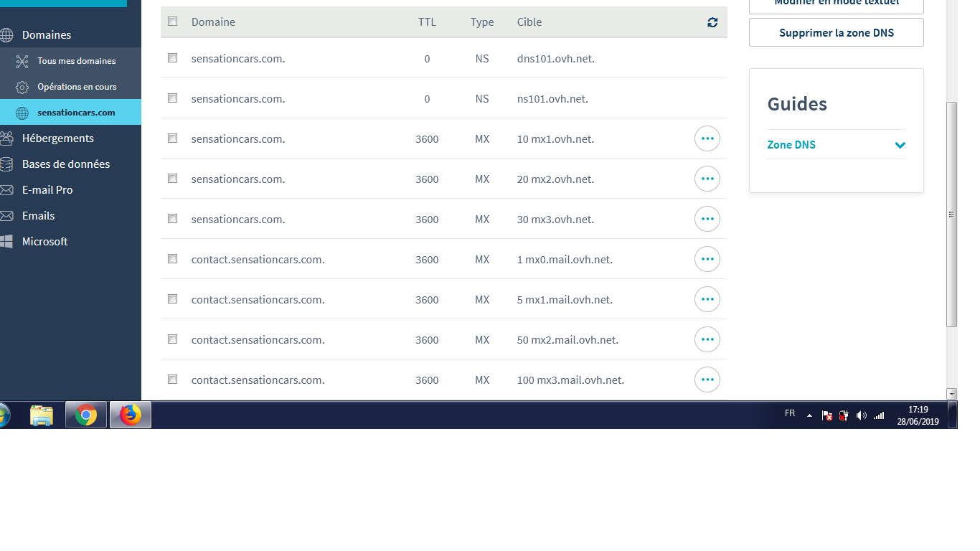Viewport: 980px width, 551px height.
Task: Open Firefox from the taskbar
Action: (131, 415)
